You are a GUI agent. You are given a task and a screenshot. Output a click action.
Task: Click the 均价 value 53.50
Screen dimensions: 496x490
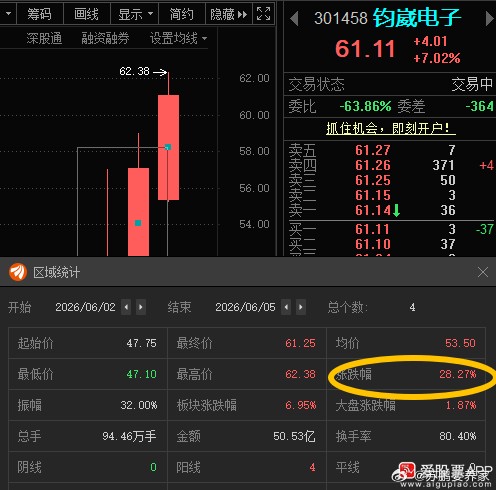(x=460, y=343)
